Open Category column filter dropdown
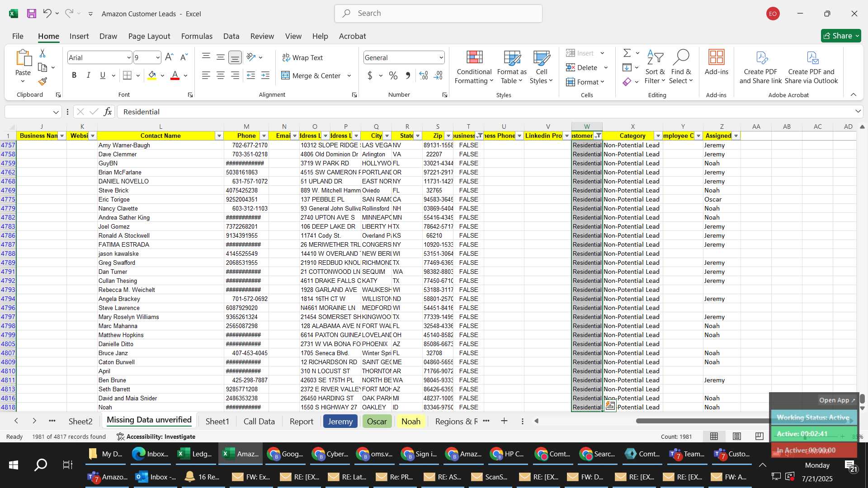 click(x=658, y=136)
